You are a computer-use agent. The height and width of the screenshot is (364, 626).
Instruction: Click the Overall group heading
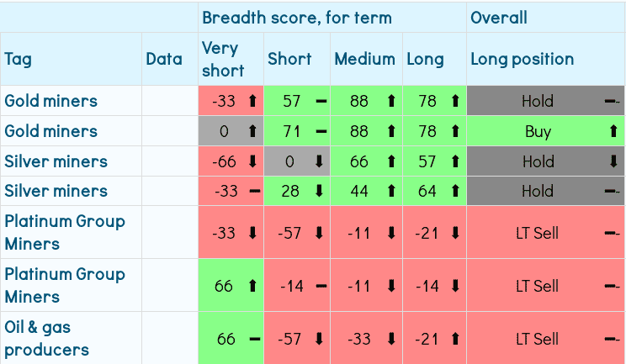point(499,17)
